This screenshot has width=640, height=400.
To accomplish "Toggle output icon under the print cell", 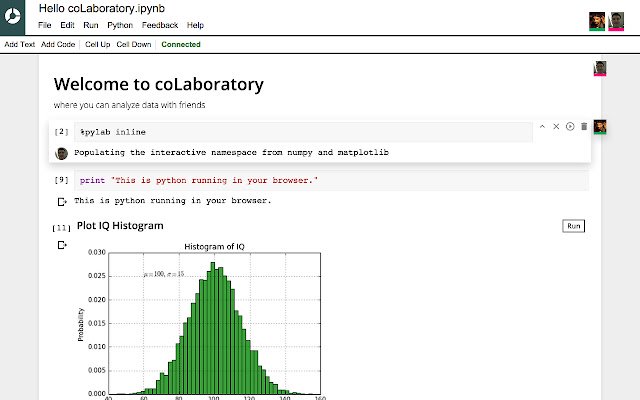I will click(x=62, y=202).
